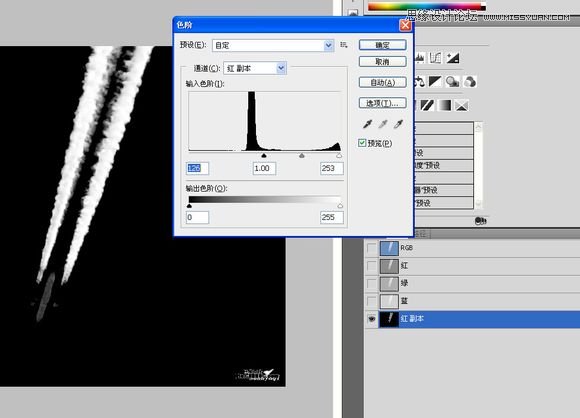This screenshot has height=418, width=580.
Task: Click the down arrow of presets list scrollbar
Action: [478, 203]
